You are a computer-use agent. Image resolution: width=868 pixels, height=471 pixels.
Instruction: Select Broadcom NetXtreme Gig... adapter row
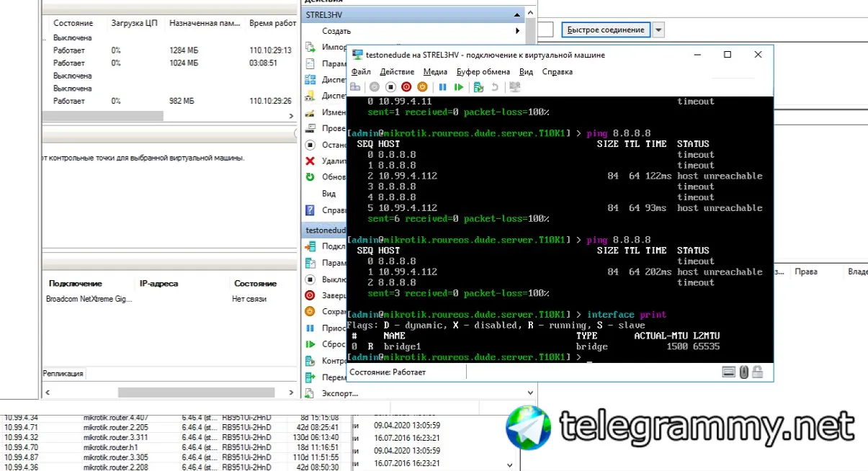click(169, 298)
